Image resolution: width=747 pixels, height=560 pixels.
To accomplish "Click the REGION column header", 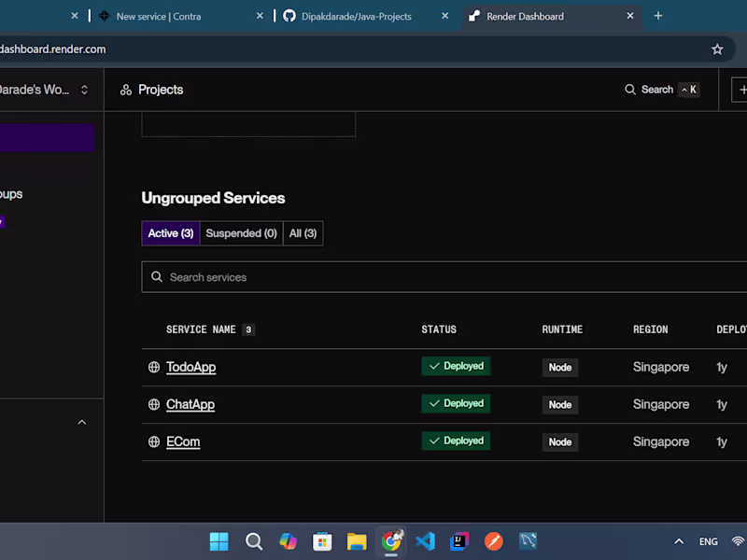I will coord(650,329).
